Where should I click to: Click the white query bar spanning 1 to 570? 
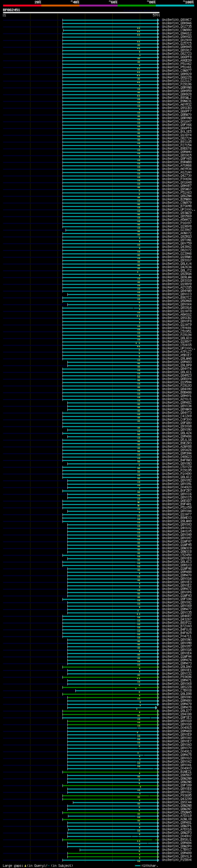pos(81,13)
